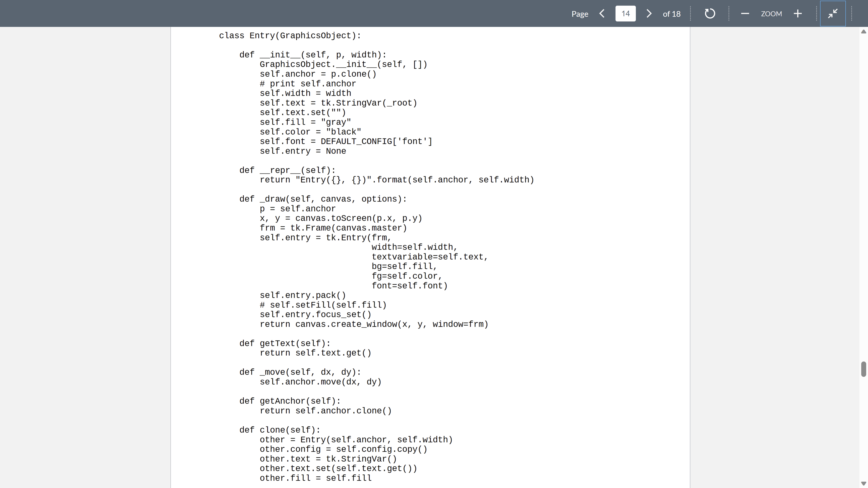Click the gray margin beside the document page
The height and width of the screenshot is (488, 868).
click(84, 236)
